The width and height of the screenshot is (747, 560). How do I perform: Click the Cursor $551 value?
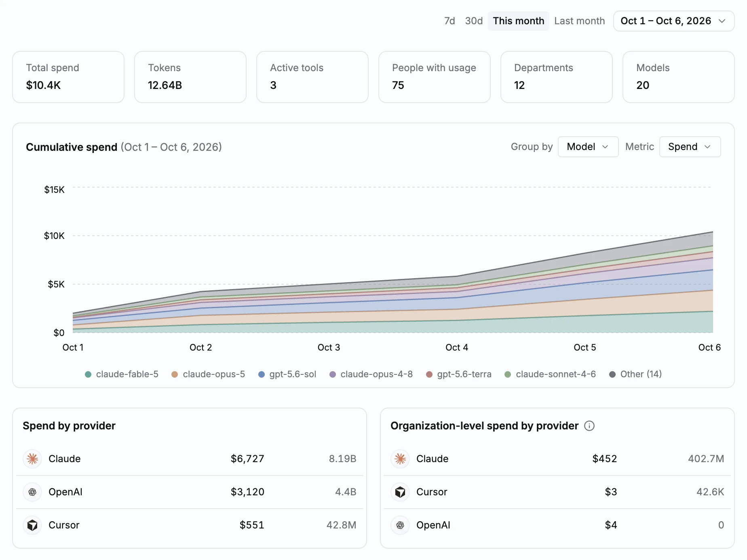coord(252,525)
